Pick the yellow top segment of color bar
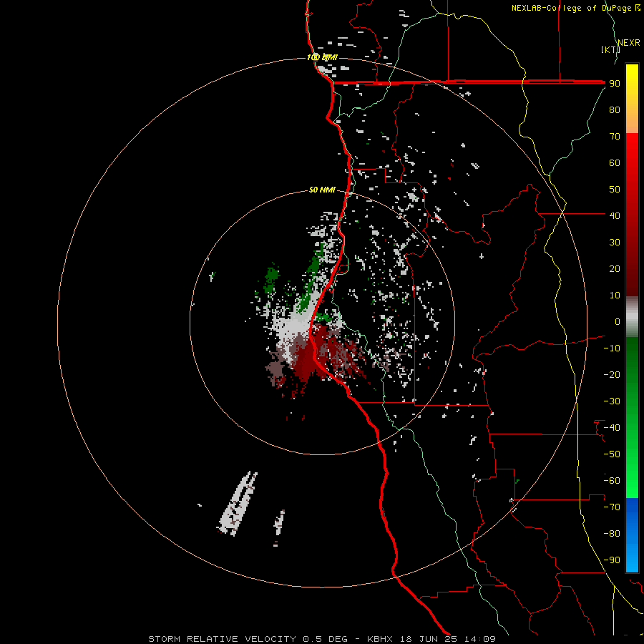This screenshot has width=644, height=644. [x=632, y=99]
